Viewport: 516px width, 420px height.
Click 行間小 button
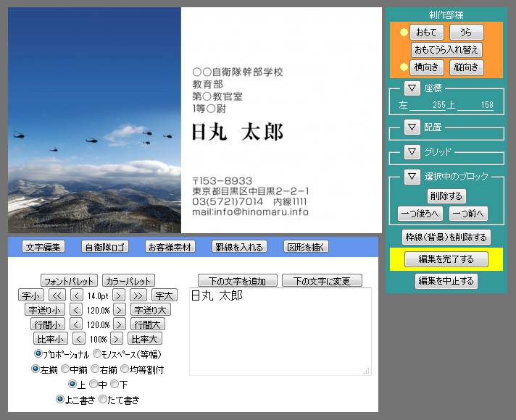tap(48, 324)
